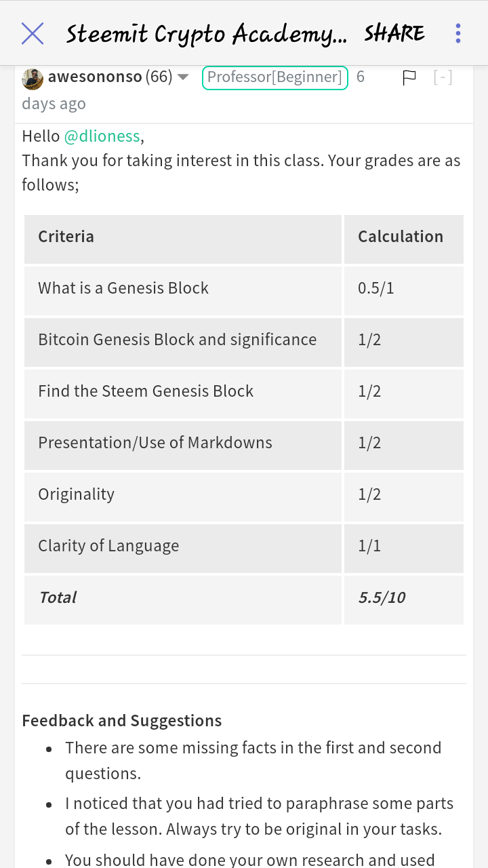Screen dimensions: 488x868
Task: Flag the comment with the flag icon
Action: pos(409,78)
